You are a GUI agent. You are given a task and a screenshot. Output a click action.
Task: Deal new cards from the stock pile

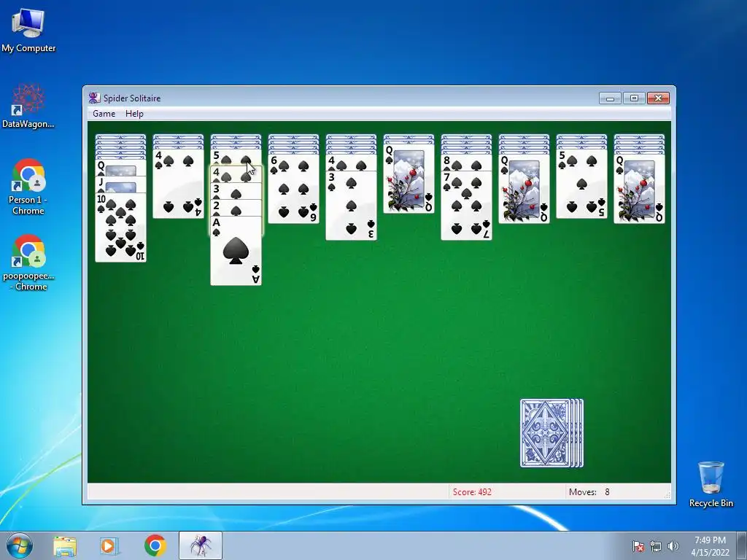pyautogui.click(x=551, y=433)
